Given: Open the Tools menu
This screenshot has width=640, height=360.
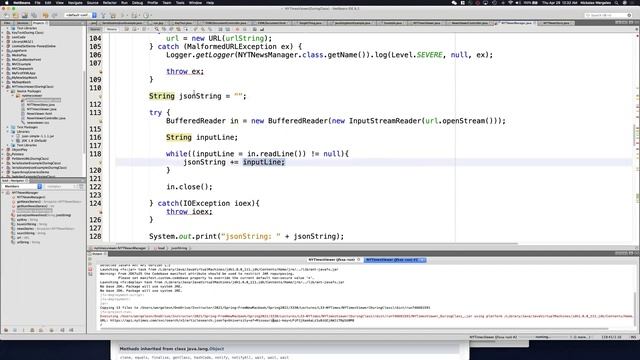Looking at the screenshot, I should point(180,2).
